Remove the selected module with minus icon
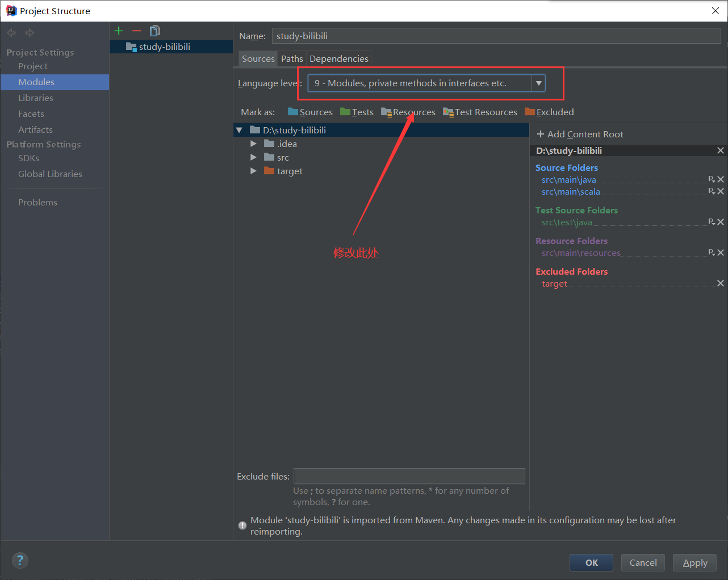This screenshot has height=580, width=728. coord(137,31)
